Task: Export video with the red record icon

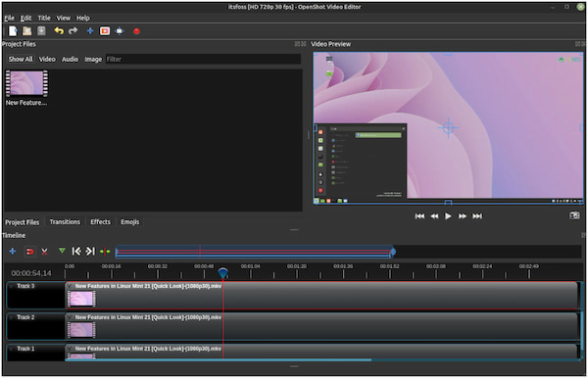Action: [136, 31]
